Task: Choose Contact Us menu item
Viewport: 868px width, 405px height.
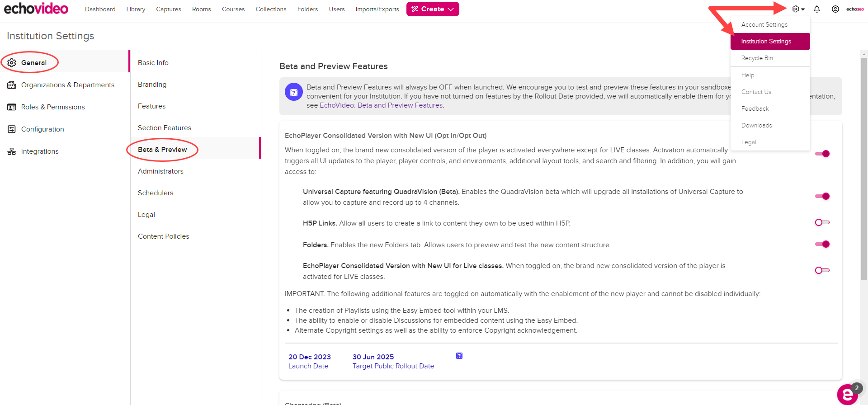Action: pyautogui.click(x=770, y=92)
